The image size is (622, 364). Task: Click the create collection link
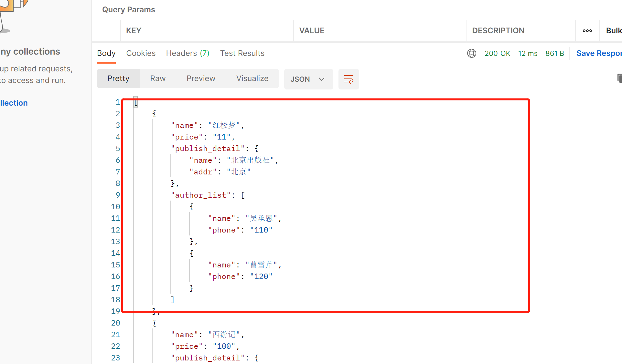pos(14,103)
